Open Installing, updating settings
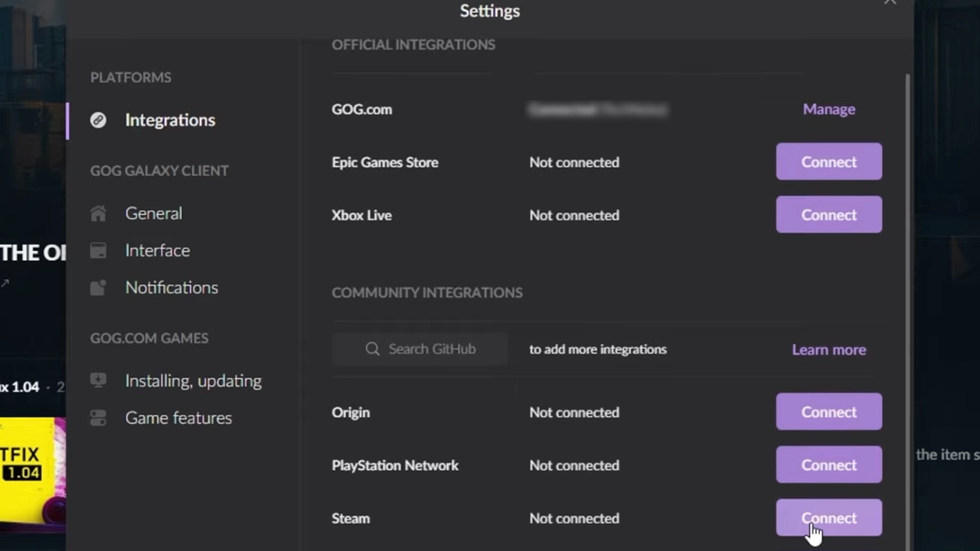 point(194,380)
